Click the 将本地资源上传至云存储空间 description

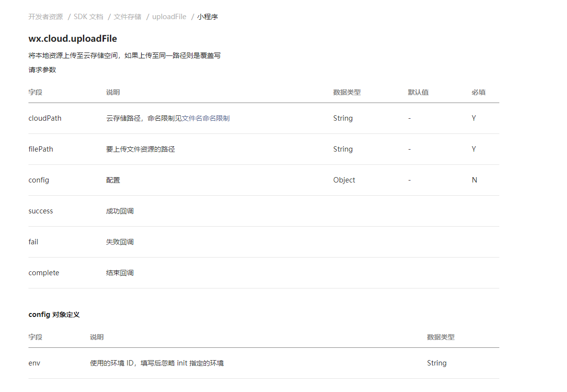(x=125, y=55)
